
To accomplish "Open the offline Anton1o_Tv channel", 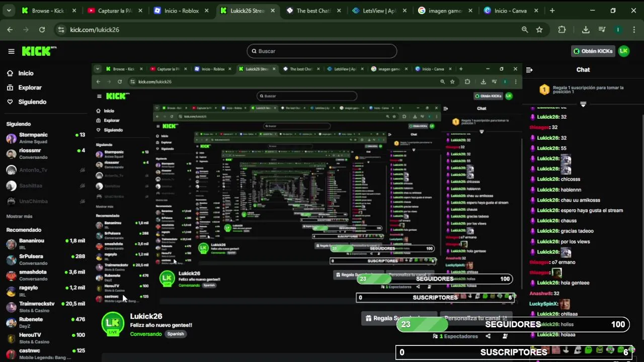I will (x=45, y=170).
